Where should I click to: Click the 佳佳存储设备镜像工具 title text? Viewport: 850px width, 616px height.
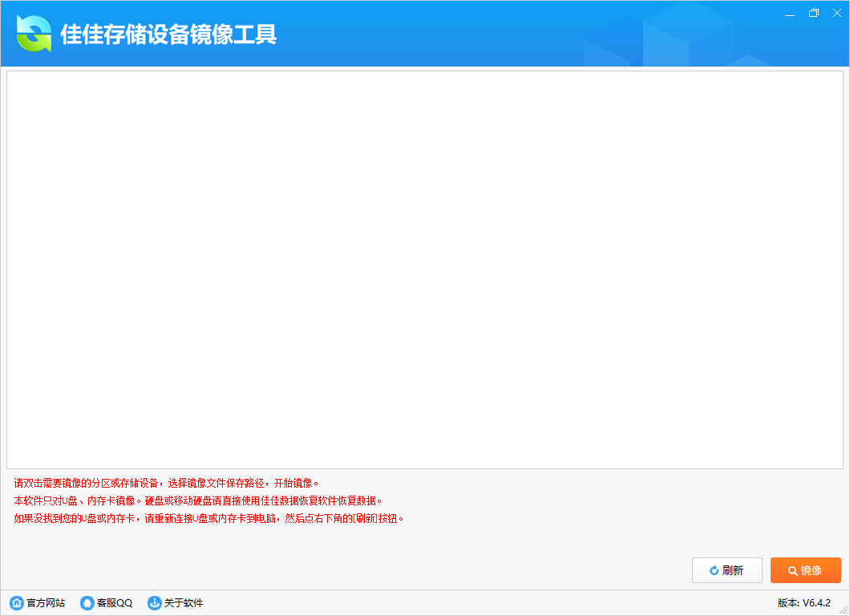click(168, 34)
